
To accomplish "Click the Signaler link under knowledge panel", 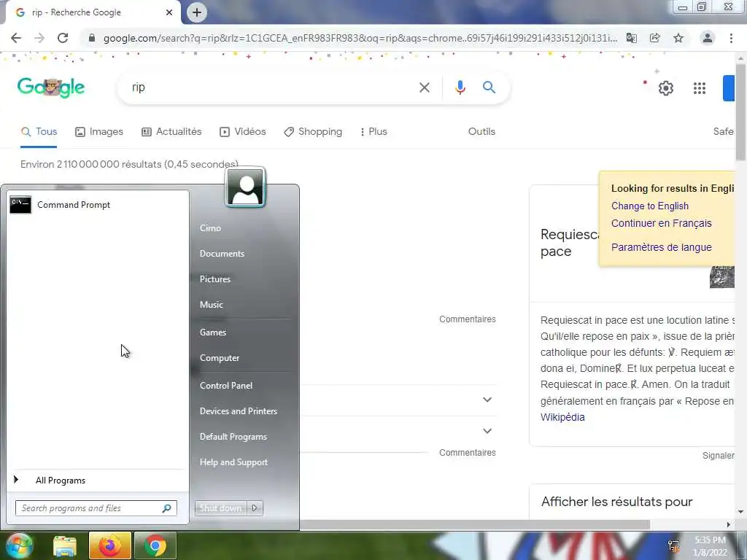I will pos(718,456).
